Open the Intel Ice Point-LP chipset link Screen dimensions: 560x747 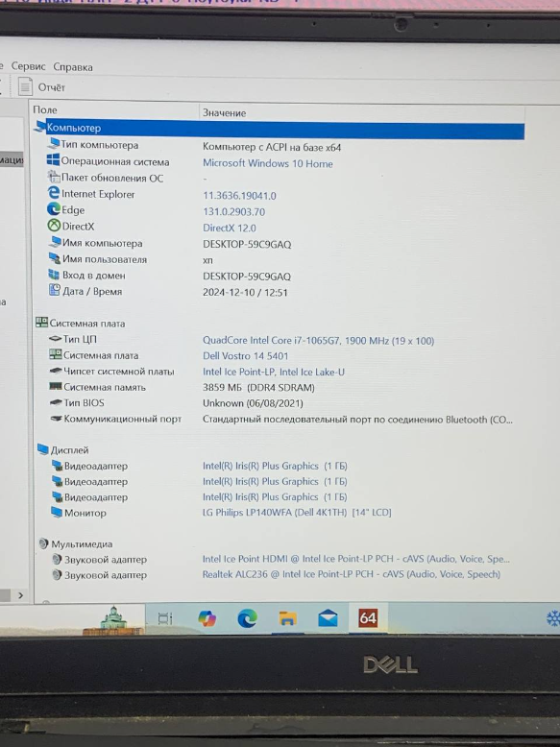pos(274,372)
